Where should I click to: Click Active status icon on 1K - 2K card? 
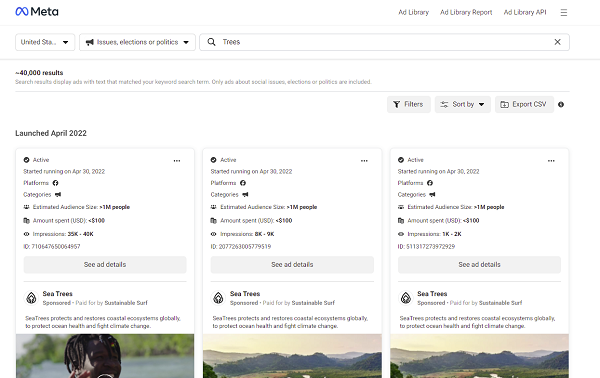401,160
